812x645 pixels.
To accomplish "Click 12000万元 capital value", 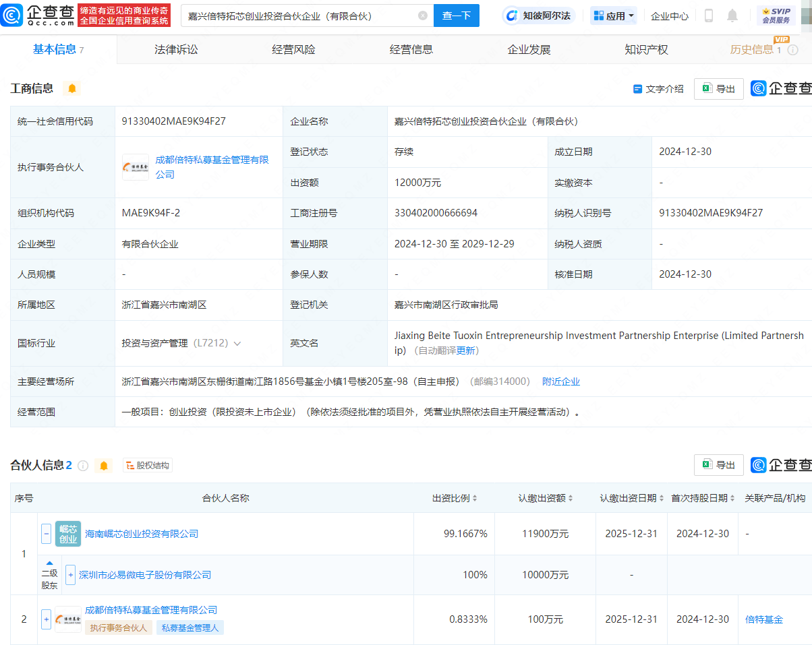I will (x=417, y=183).
